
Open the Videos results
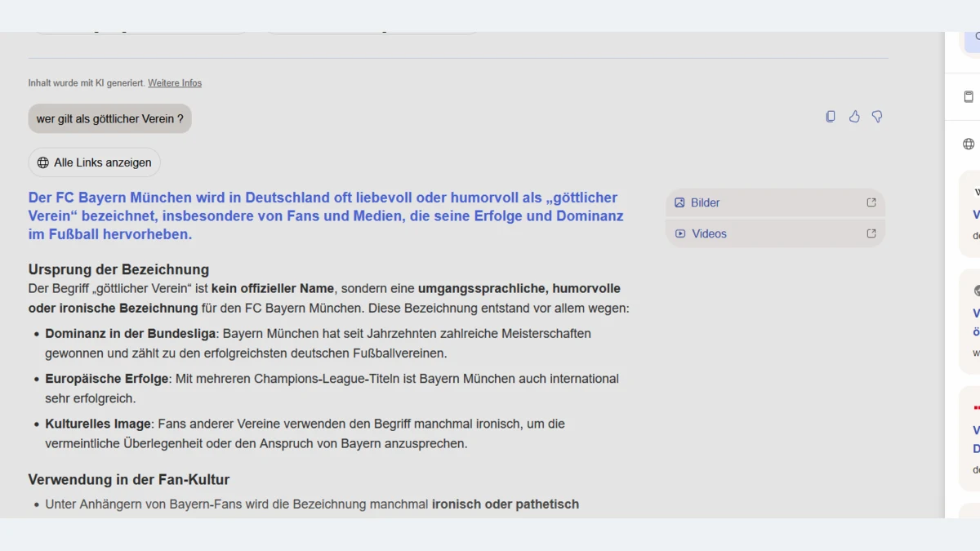(775, 233)
